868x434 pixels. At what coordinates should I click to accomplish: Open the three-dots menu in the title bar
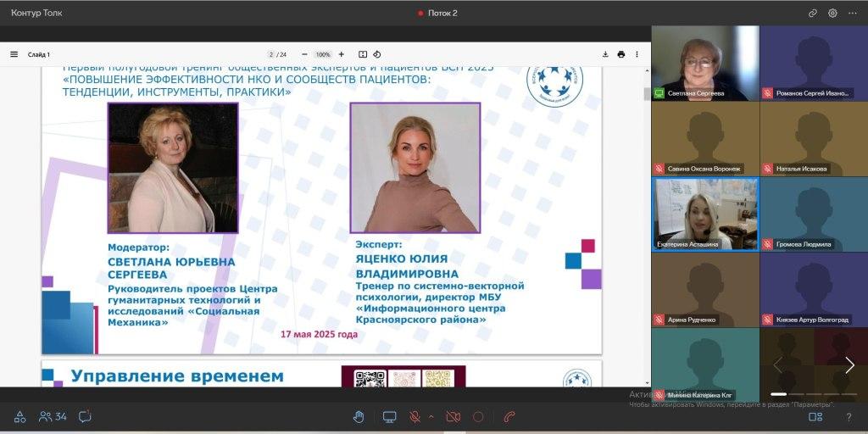click(852, 13)
